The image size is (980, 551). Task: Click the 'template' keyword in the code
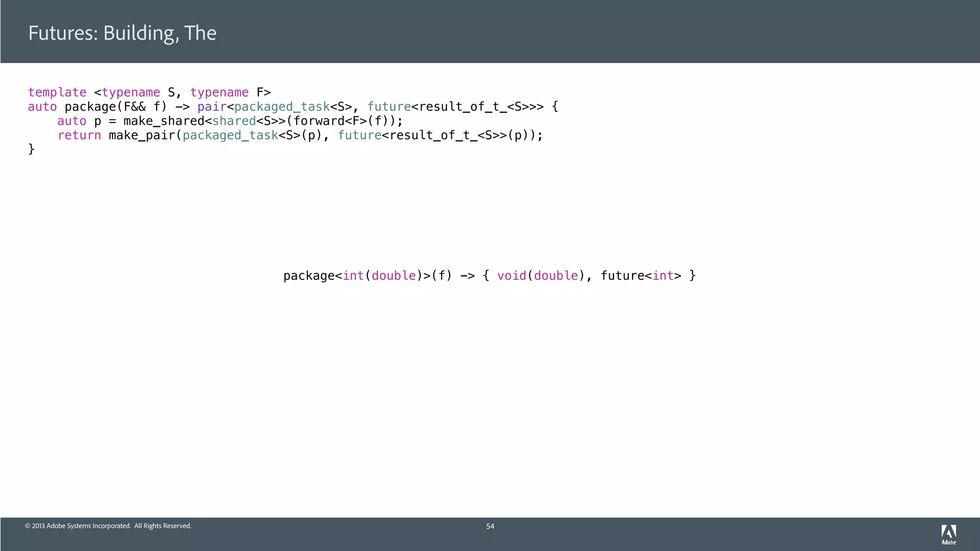tap(57, 92)
